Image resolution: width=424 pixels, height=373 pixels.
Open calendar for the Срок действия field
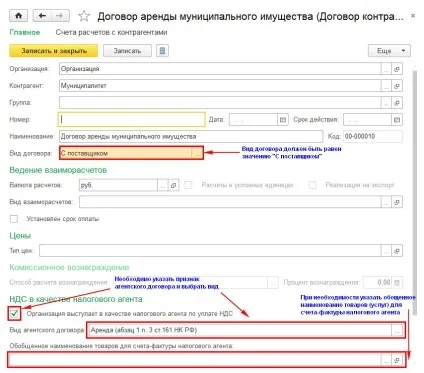[x=397, y=119]
